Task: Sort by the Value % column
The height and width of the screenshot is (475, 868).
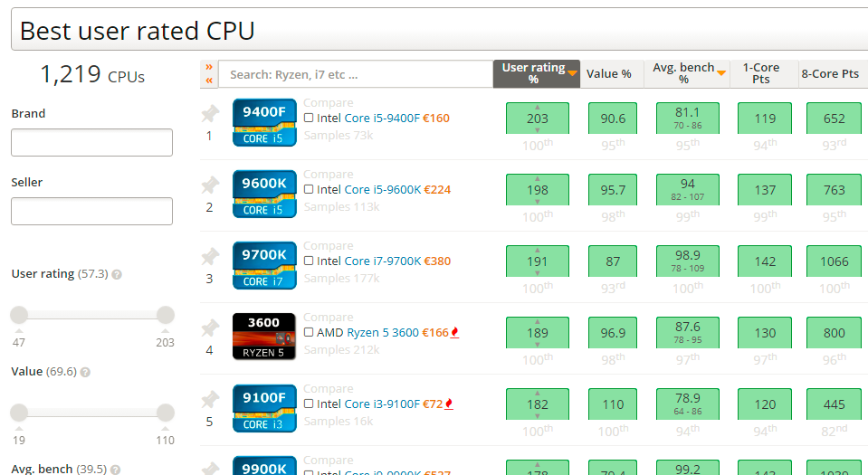Action: pyautogui.click(x=612, y=73)
